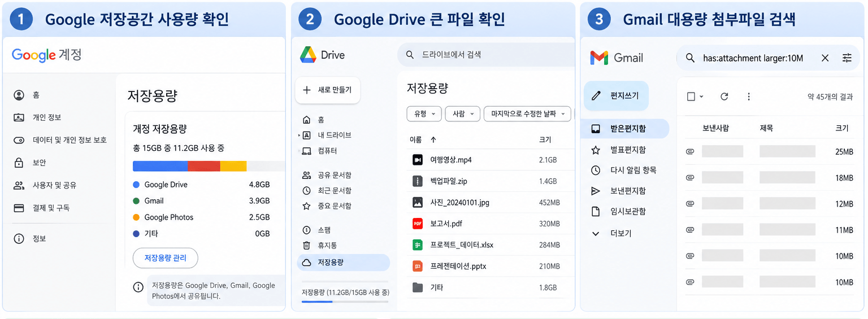
Task: Select the Google Drive 4.8GB storage row
Action: point(201,185)
